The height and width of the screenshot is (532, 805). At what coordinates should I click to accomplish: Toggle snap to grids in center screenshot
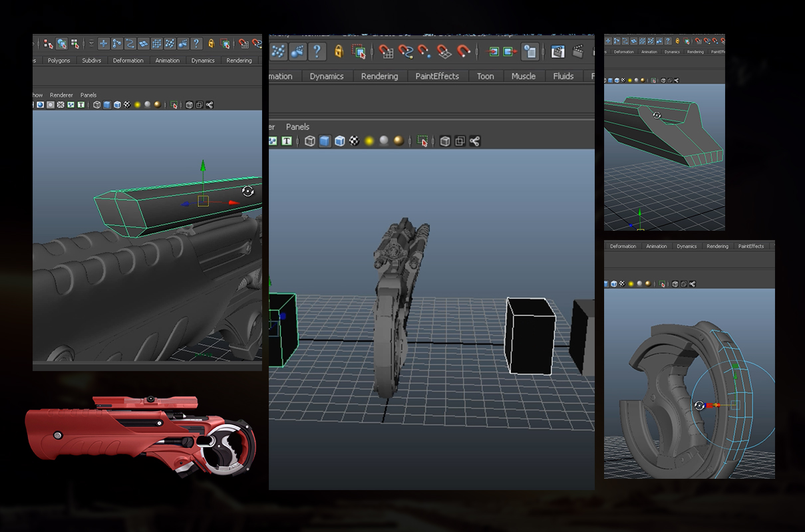coord(386,51)
